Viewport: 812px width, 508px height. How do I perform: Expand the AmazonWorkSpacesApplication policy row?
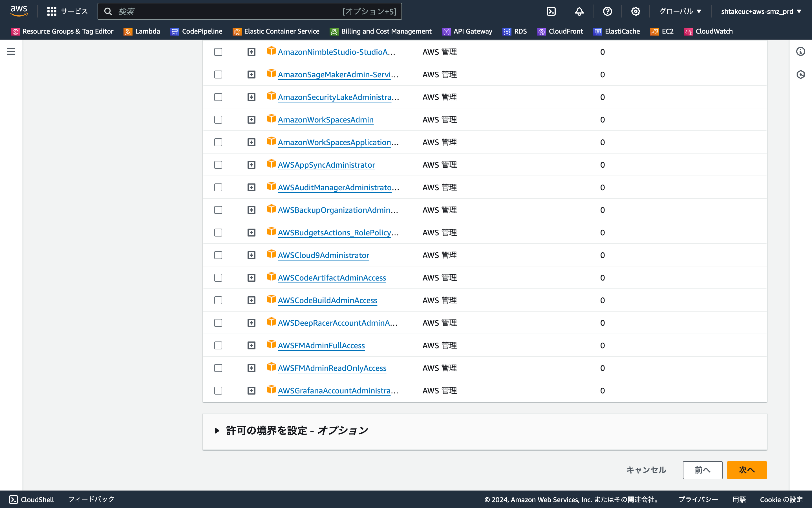coord(251,143)
